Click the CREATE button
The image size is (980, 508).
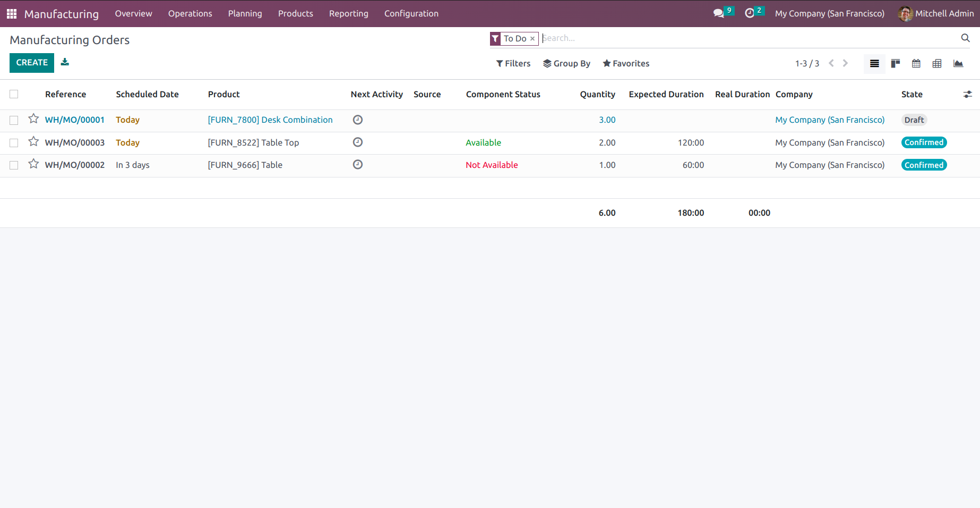(32, 63)
